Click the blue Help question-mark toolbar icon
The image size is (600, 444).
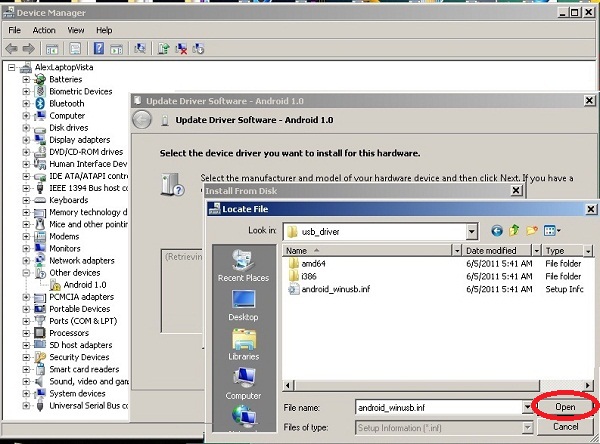[x=99, y=49]
